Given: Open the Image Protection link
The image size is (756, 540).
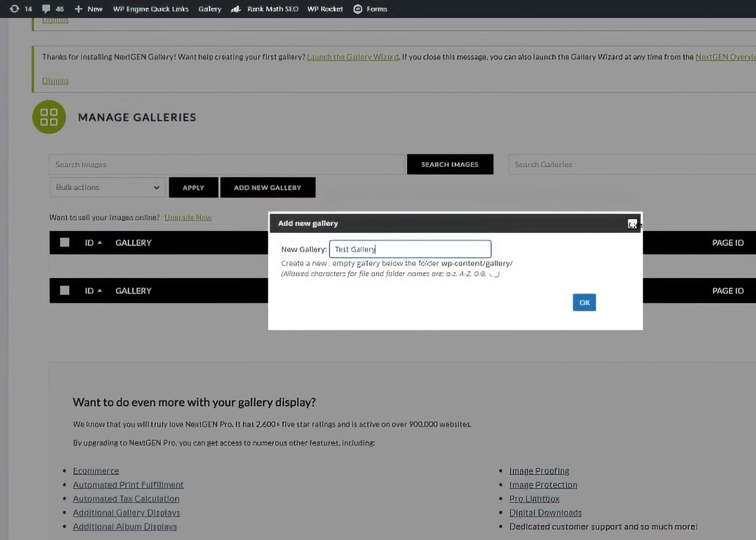Looking at the screenshot, I should (543, 485).
